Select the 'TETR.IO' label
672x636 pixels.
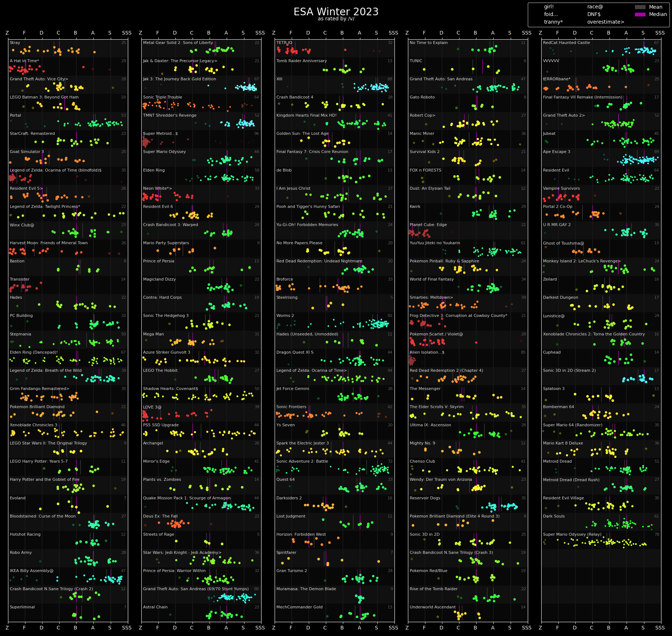(284, 43)
